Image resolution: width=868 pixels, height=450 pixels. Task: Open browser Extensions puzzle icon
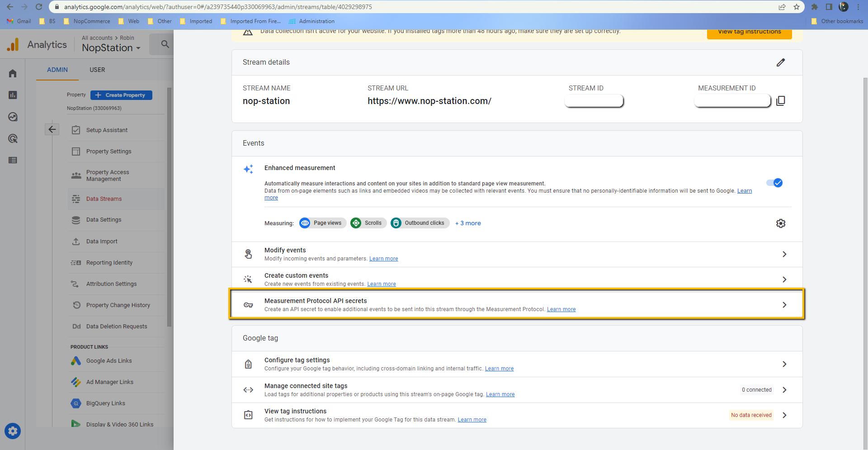click(x=815, y=7)
